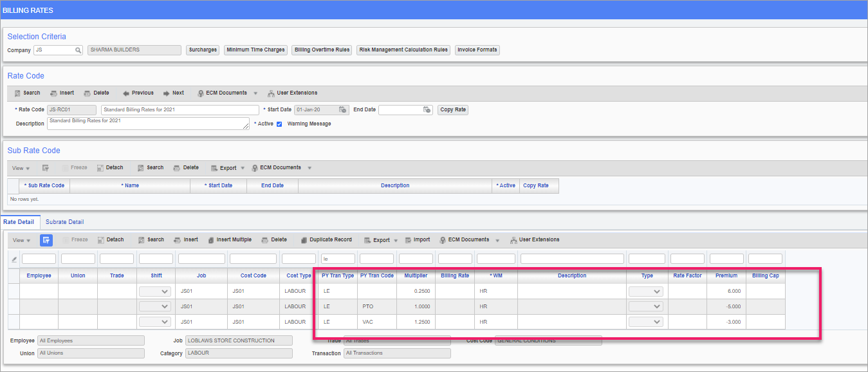Click the premium value '-5.000'
Viewport: 868px width, 372px height.
point(726,306)
